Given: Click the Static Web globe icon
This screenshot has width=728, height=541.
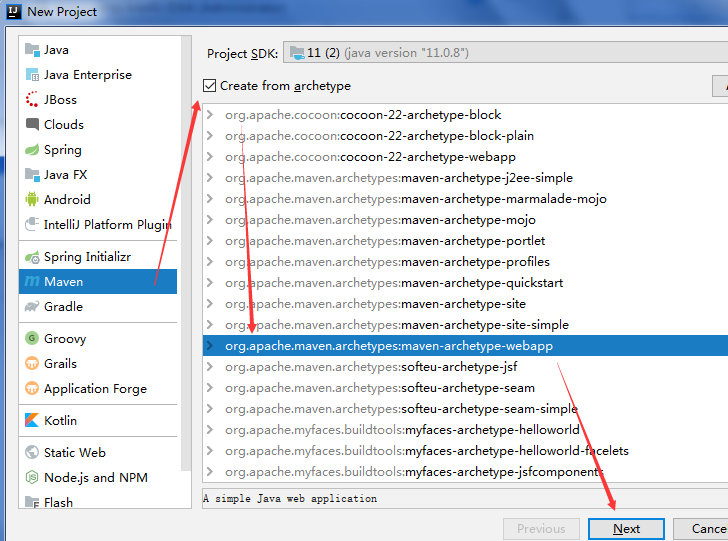Looking at the screenshot, I should [x=32, y=452].
